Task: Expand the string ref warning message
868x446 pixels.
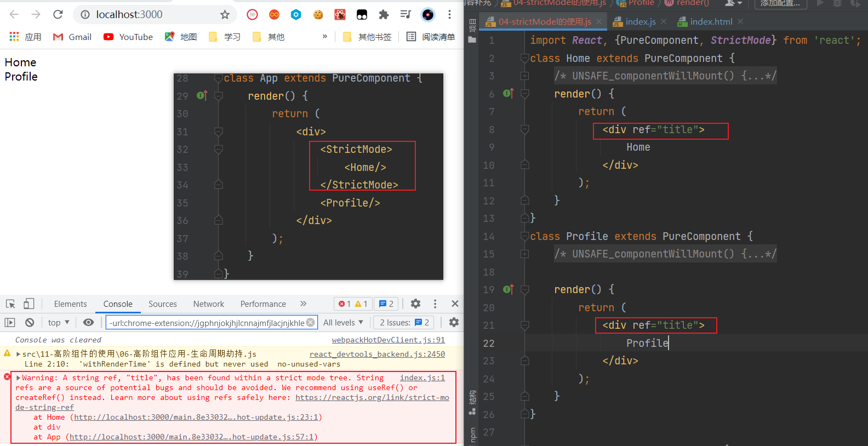Action: 19,378
